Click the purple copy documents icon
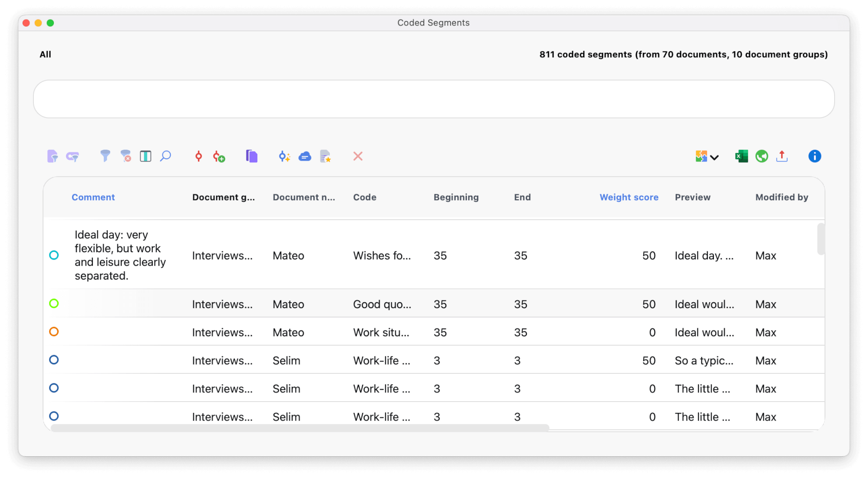868x478 pixels. pyautogui.click(x=251, y=156)
